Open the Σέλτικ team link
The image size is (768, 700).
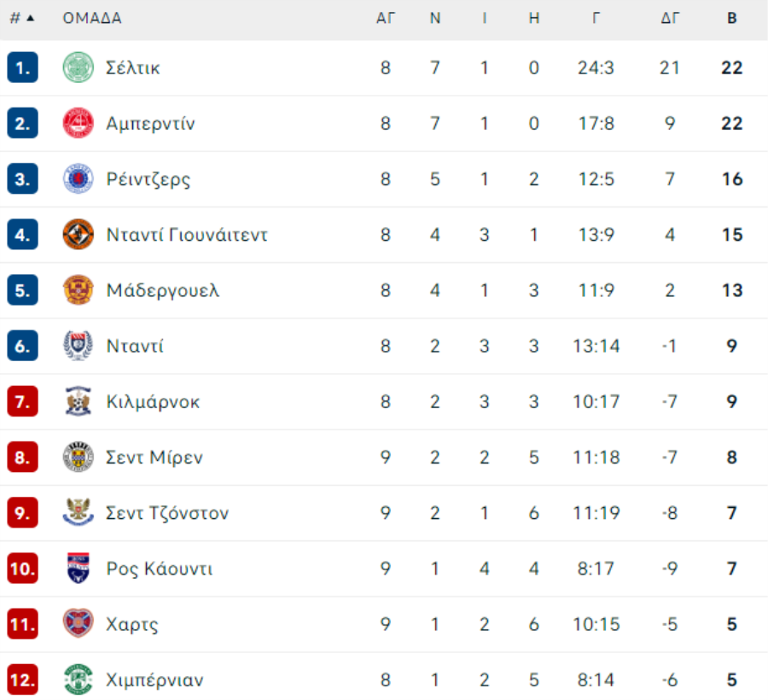[x=133, y=67]
